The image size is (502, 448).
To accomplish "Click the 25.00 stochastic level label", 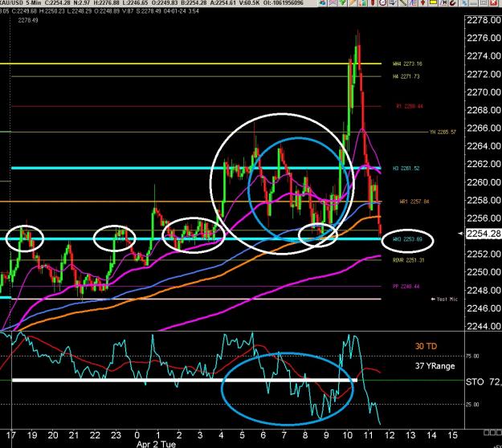I will coord(472,405).
